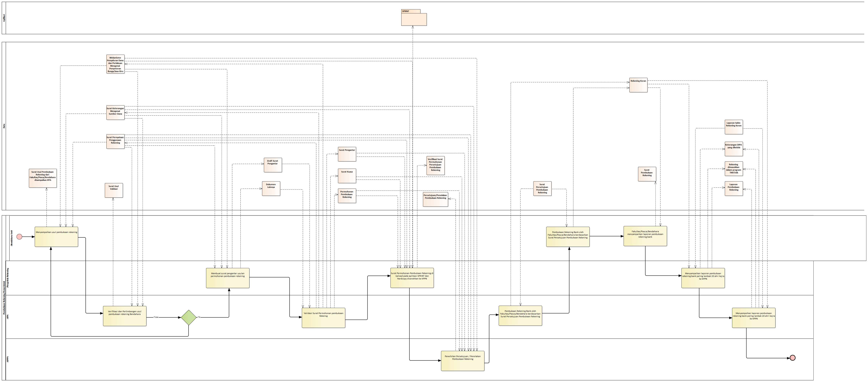Select Rekening dimasukkan dalam program TNP/tdk object
Viewport: 868px width, 382px height.
tap(734, 169)
